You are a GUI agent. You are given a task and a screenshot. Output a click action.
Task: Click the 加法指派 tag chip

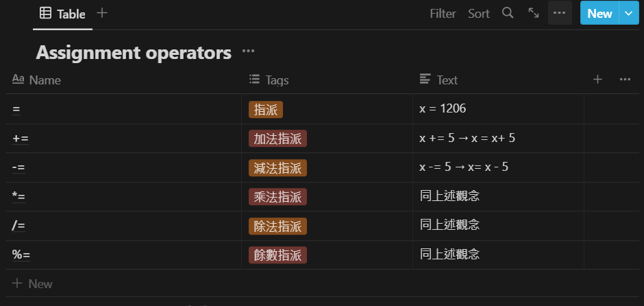click(x=277, y=138)
